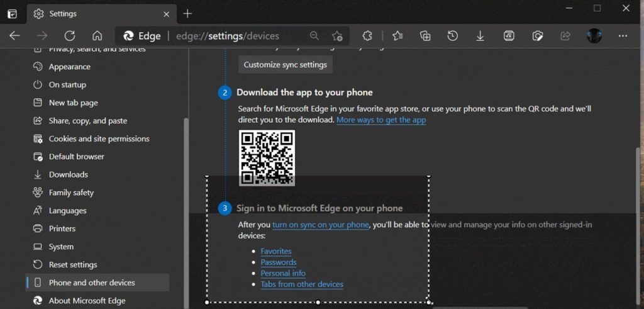This screenshot has width=644, height=309.
Task: Open the profile avatar
Action: click(594, 36)
